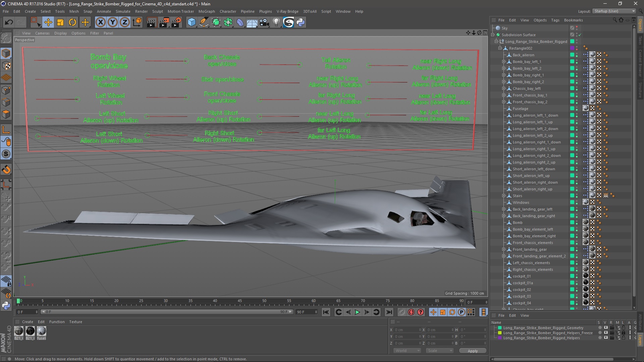Collapse the Subdivision Surface object
The width and height of the screenshot is (644, 362).
493,35
